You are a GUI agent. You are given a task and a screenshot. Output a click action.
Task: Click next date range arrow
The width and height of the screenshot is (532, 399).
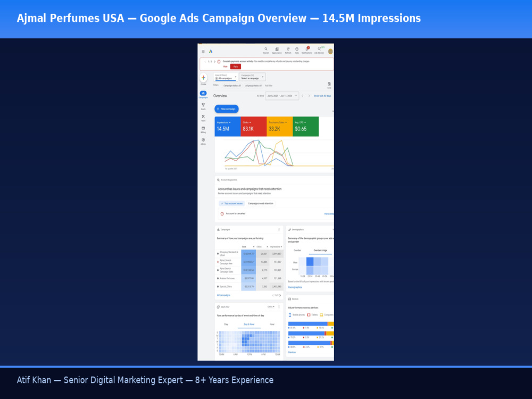(309, 96)
